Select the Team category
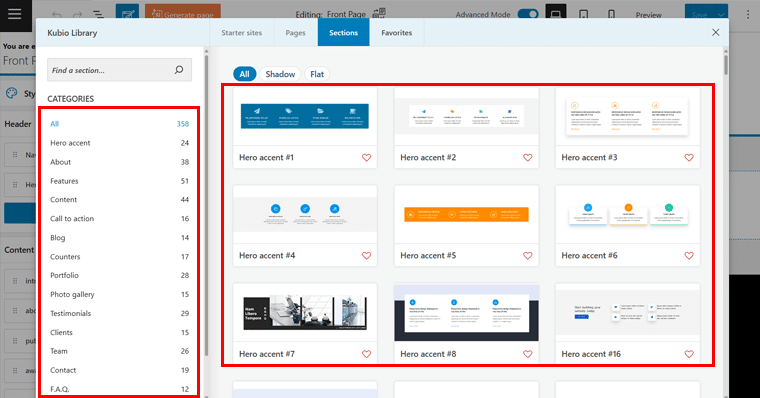This screenshot has height=398, width=760. coord(119,351)
